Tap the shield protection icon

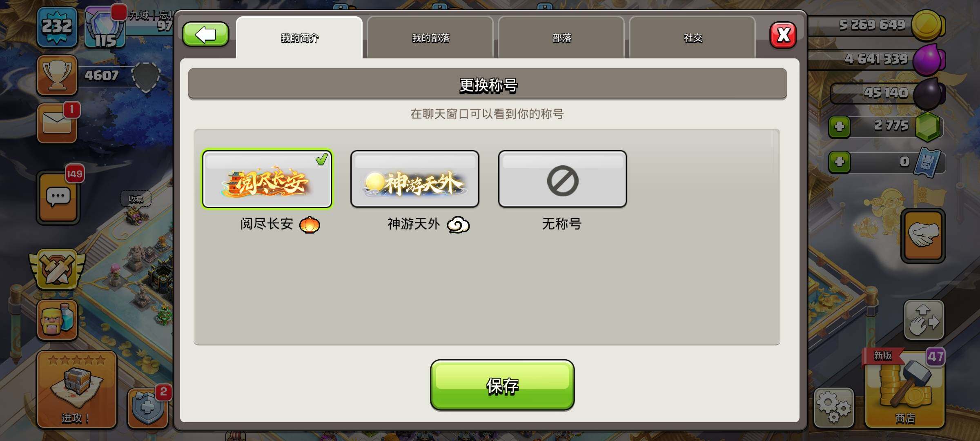148,408
